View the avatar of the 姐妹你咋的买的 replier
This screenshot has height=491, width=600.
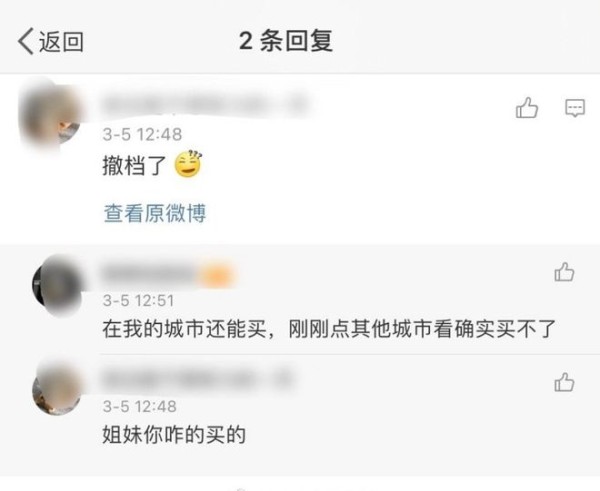coord(57,388)
